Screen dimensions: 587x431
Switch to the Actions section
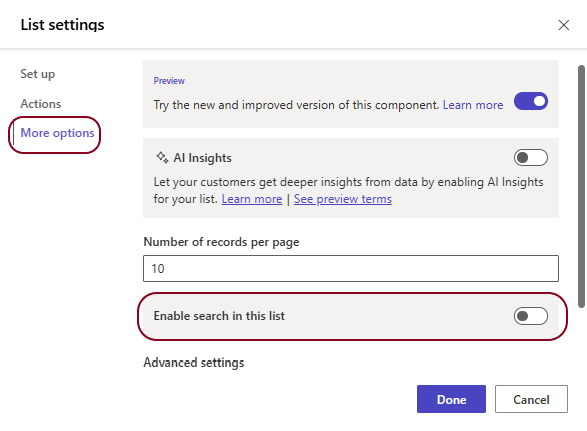click(41, 104)
